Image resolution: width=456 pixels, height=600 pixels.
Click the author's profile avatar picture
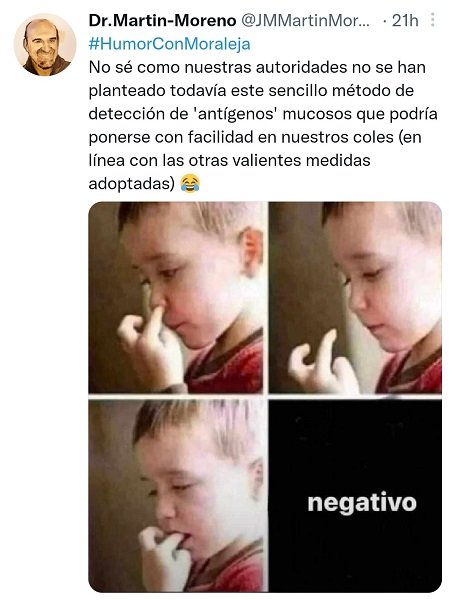click(45, 45)
